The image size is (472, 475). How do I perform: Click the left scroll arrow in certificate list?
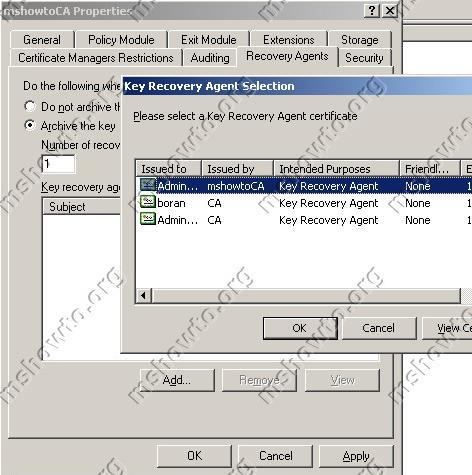point(144,295)
